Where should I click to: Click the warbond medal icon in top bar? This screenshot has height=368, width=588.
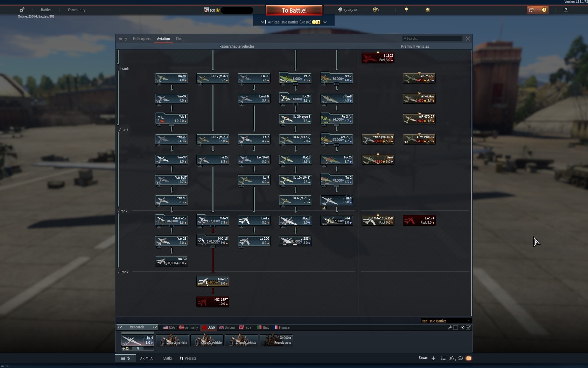click(427, 10)
